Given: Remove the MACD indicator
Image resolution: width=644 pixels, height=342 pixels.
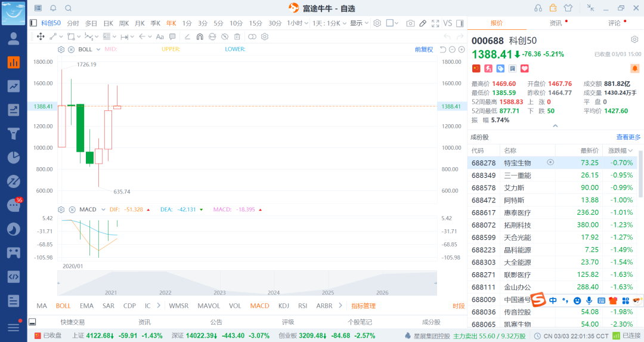Looking at the screenshot, I should tap(72, 209).
